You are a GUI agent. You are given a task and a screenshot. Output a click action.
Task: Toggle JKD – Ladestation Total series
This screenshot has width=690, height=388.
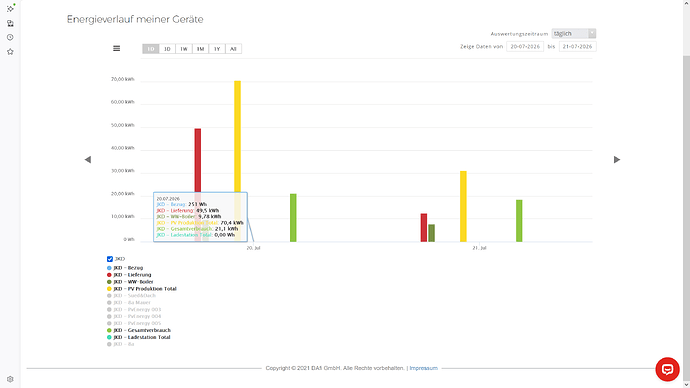click(139, 337)
